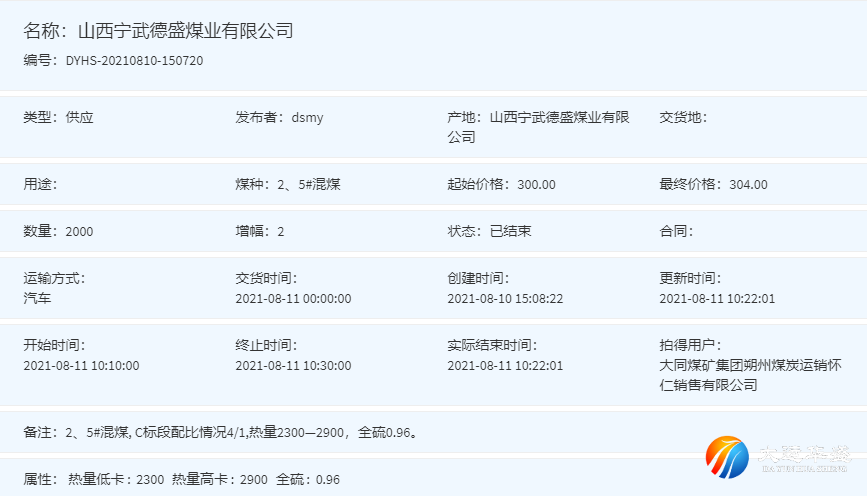Screen dimensions: 867x496
Task: Click the creation time 2021-08-10 15:08:22
Action: pos(505,298)
